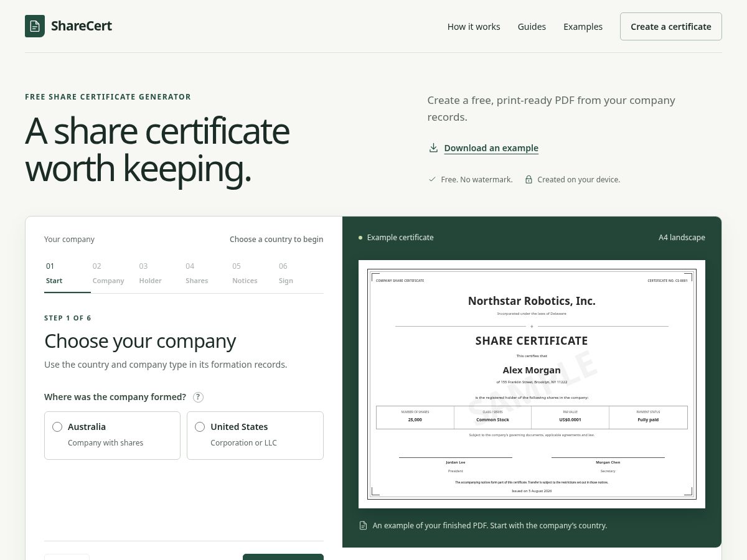
Task: Click the 'Your company' label
Action: click(69, 239)
